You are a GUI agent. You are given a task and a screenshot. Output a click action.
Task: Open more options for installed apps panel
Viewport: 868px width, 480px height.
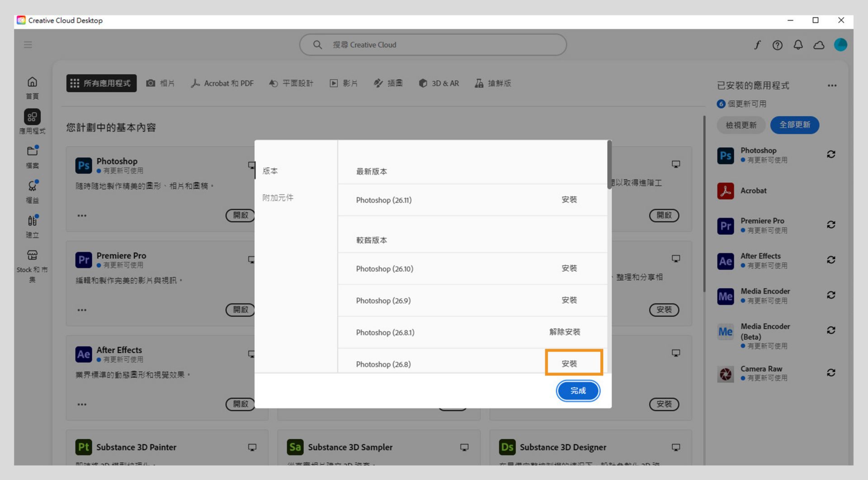pos(832,86)
